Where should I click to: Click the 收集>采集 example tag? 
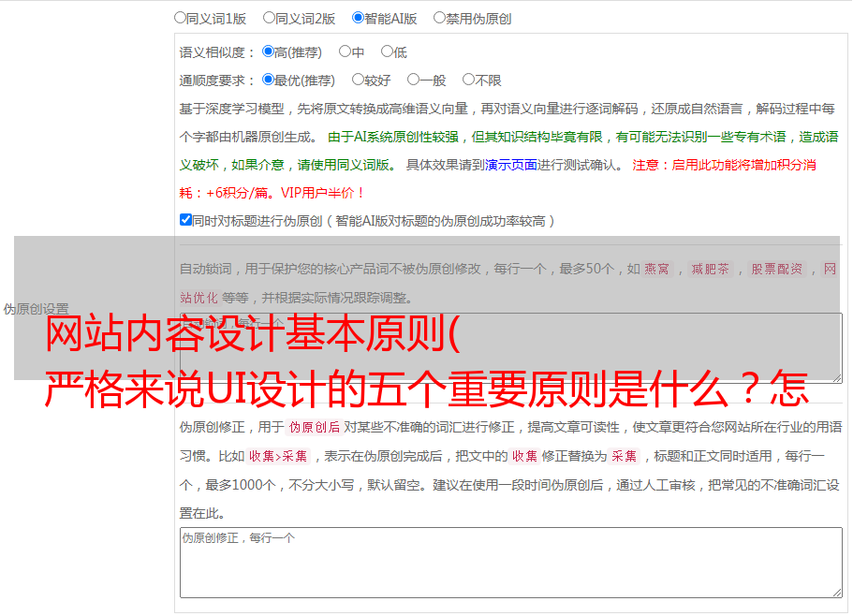tap(278, 457)
